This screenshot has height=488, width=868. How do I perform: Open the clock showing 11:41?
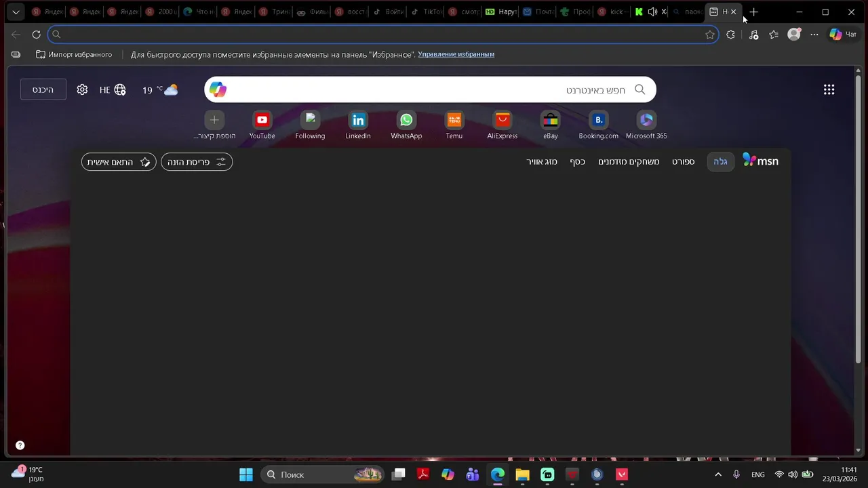point(840,474)
